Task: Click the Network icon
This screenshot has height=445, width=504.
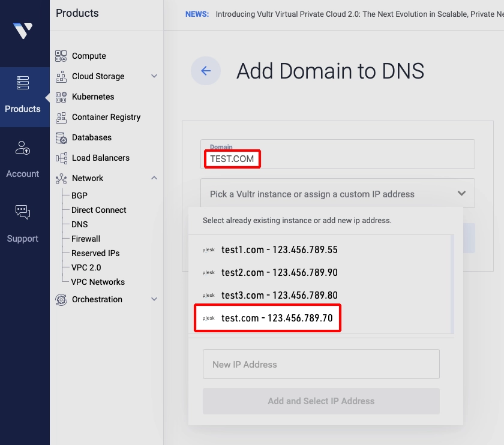Action: point(61,179)
